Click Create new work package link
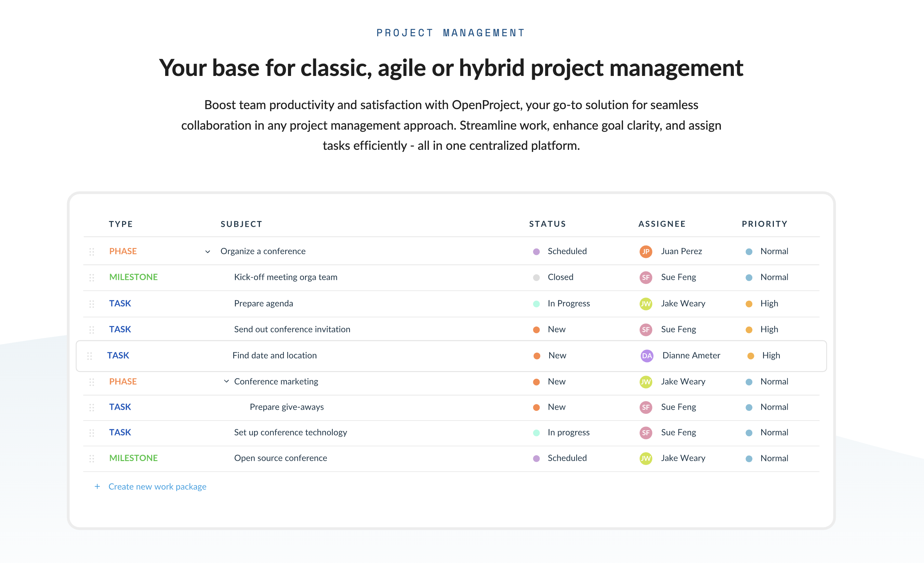The height and width of the screenshot is (563, 924). pyautogui.click(x=157, y=486)
